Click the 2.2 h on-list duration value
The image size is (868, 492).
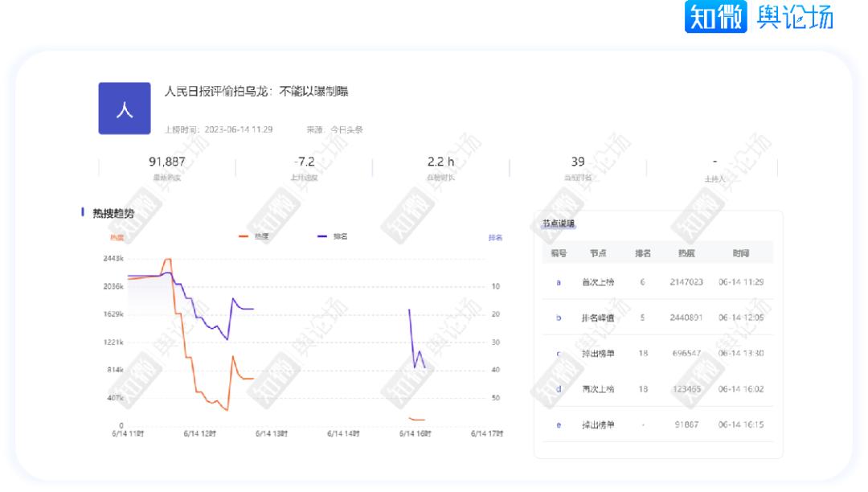pyautogui.click(x=440, y=162)
